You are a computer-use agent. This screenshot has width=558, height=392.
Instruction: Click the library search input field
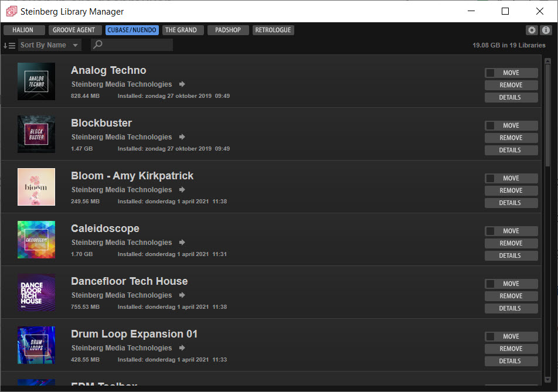click(132, 45)
